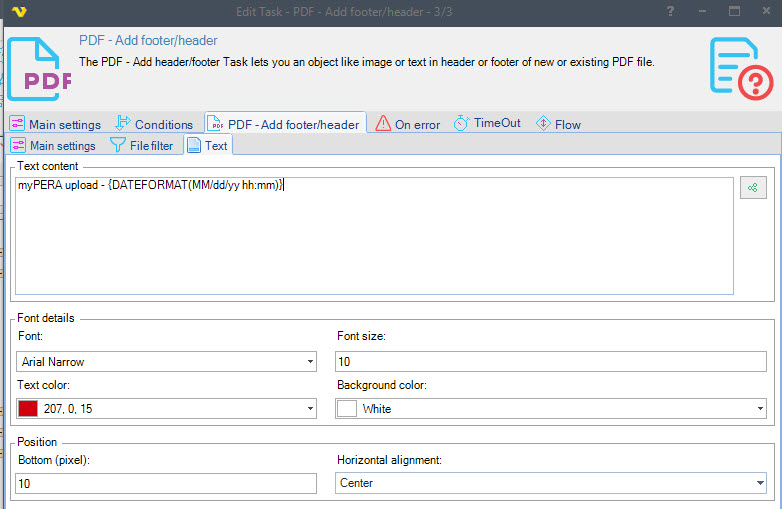This screenshot has height=509, width=782.
Task: Open the On error tab
Action: click(x=408, y=124)
